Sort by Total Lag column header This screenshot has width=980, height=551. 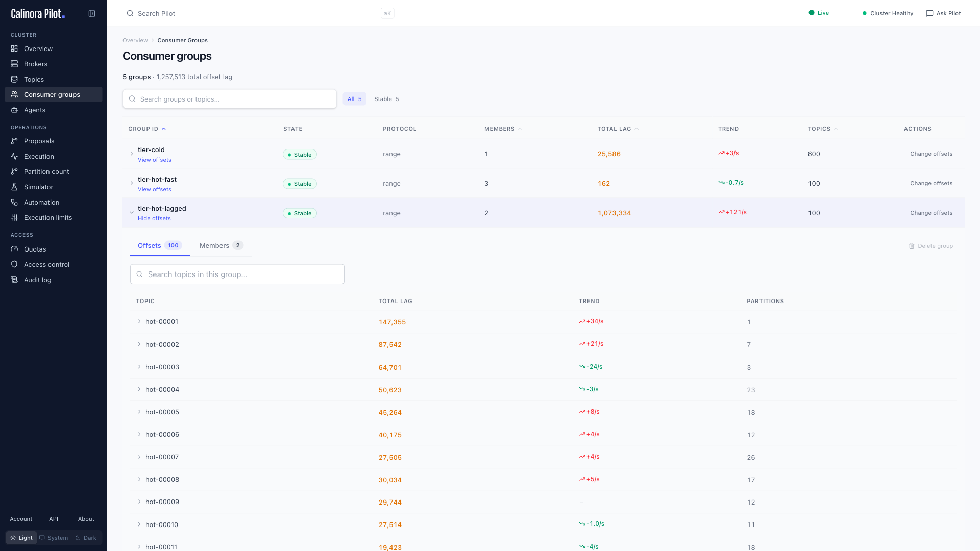(618, 129)
